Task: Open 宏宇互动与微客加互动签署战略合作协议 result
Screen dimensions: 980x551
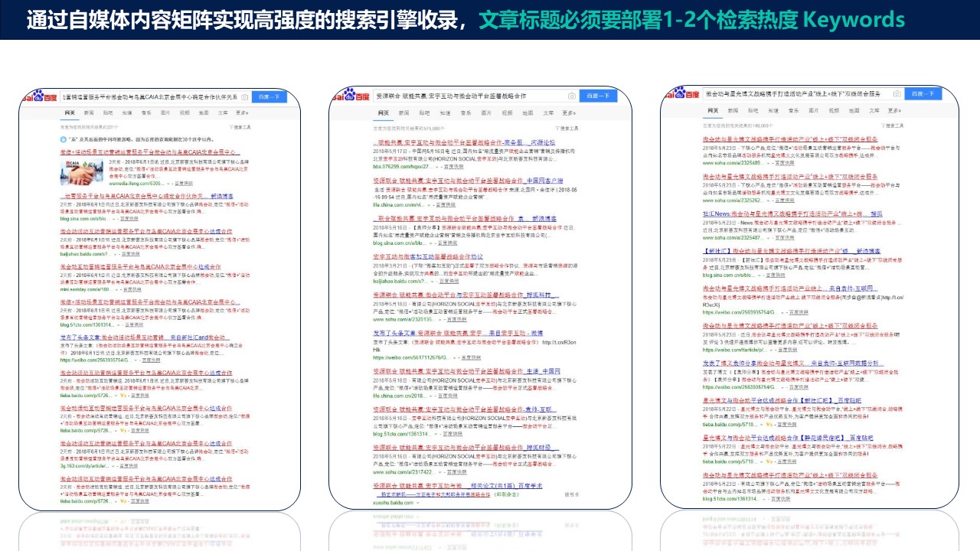Action: pos(428,256)
